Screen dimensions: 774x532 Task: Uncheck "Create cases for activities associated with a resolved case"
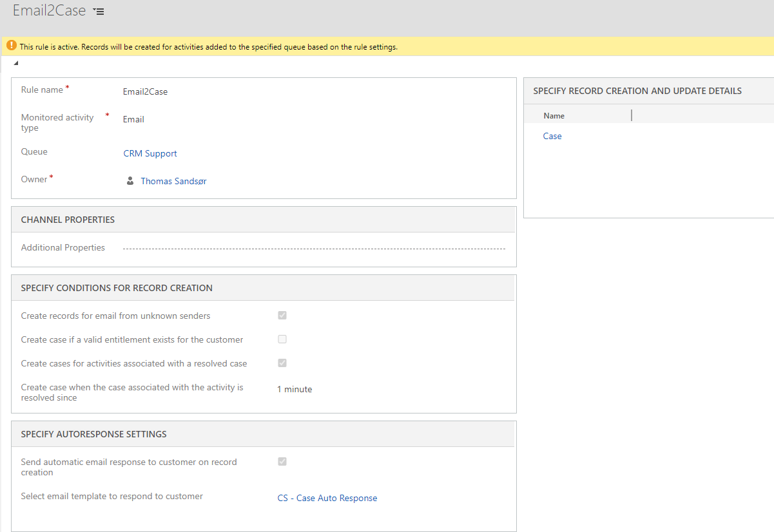click(282, 363)
